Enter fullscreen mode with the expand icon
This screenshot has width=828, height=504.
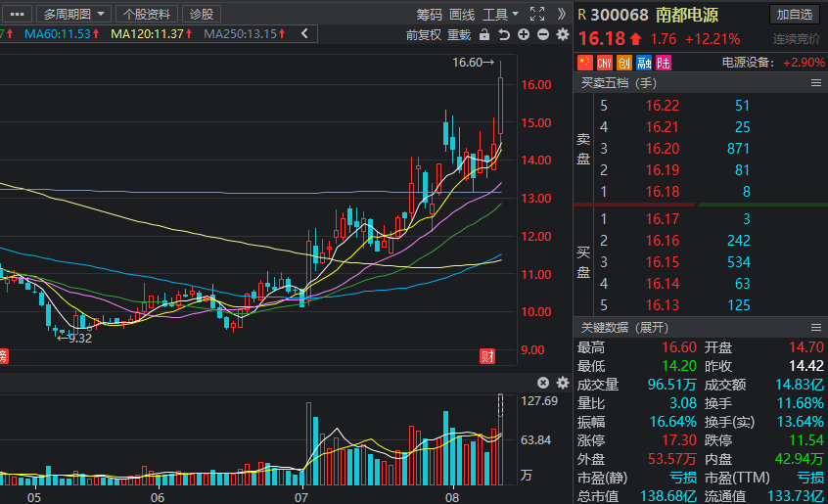point(536,14)
